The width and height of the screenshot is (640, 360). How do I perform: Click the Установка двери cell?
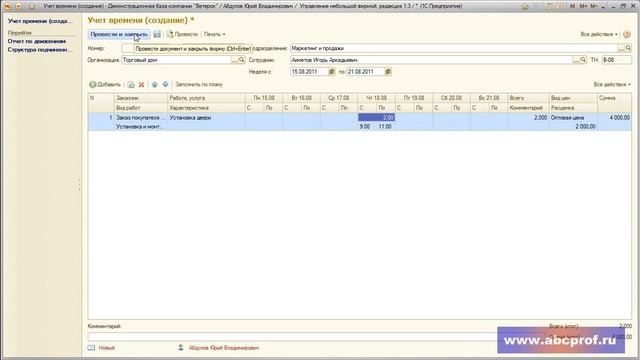206,118
